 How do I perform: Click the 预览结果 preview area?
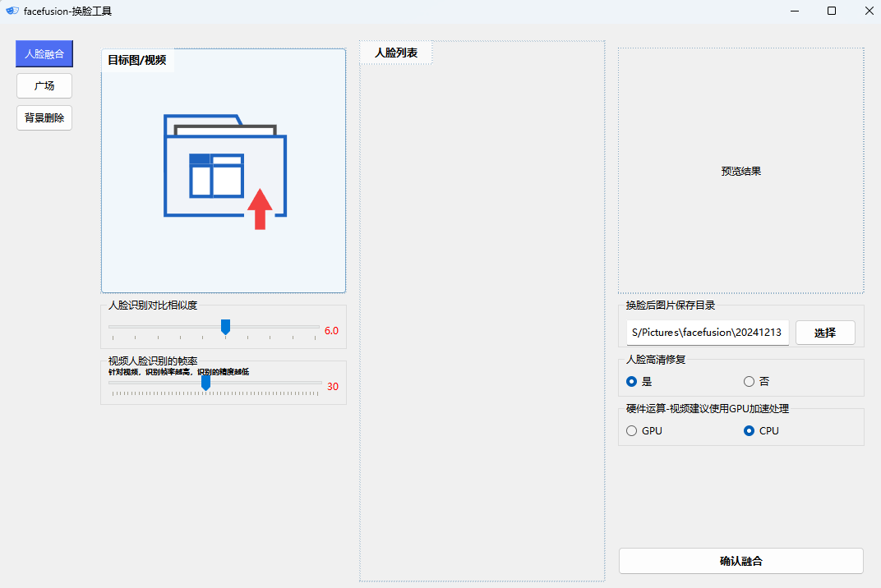[x=740, y=171]
